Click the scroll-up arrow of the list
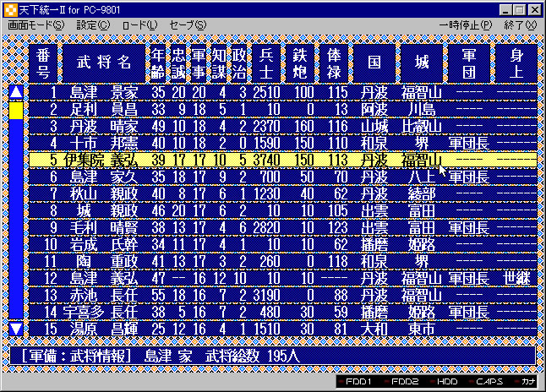The height and width of the screenshot is (392, 546). click(x=16, y=92)
